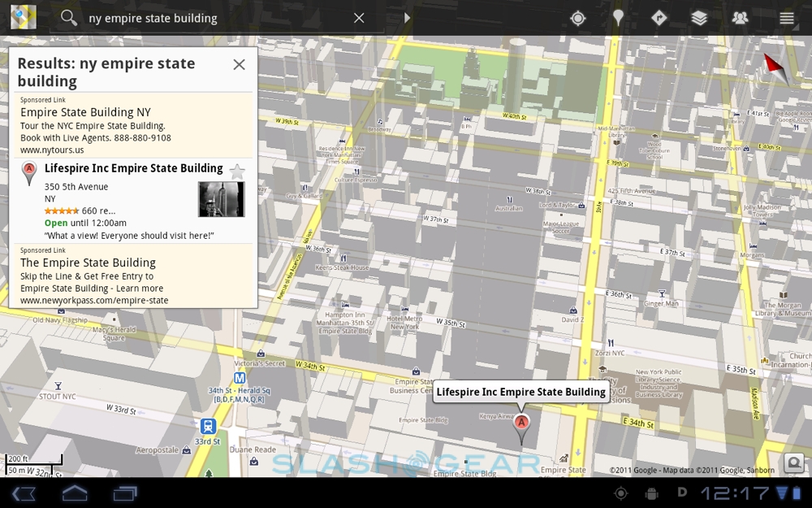
Task: Open Latitude friends icon
Action: (740, 18)
